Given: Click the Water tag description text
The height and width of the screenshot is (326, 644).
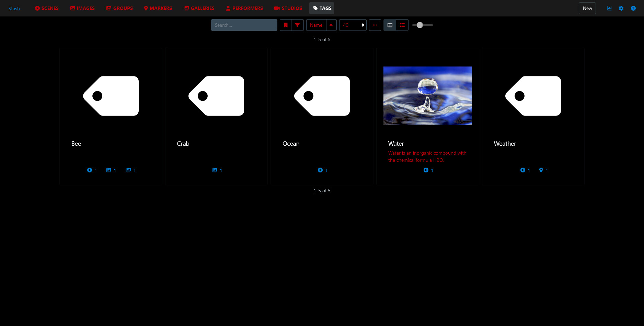Looking at the screenshot, I should [427, 157].
